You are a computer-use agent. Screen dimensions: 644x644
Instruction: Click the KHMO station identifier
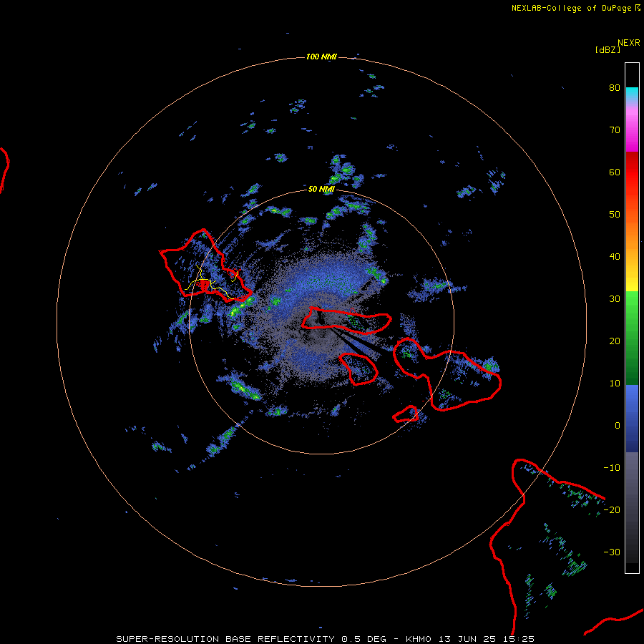pos(419,639)
